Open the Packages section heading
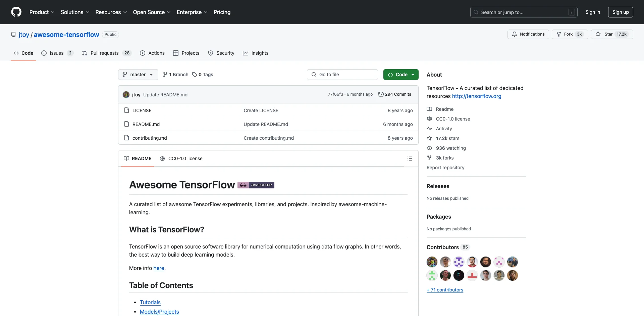 click(439, 217)
